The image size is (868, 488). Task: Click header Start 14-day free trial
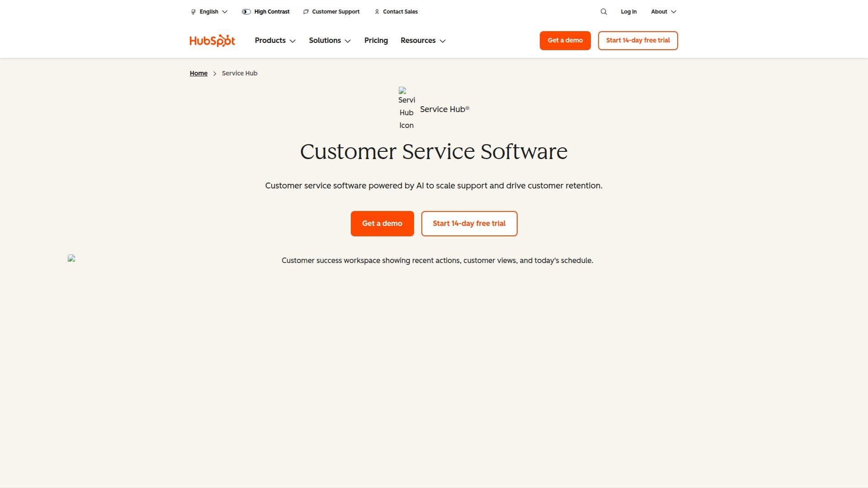pos(638,41)
